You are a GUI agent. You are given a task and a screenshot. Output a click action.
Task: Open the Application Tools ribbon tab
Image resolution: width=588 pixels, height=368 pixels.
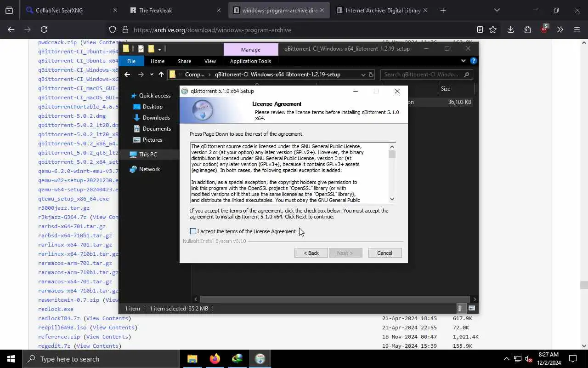click(x=250, y=61)
